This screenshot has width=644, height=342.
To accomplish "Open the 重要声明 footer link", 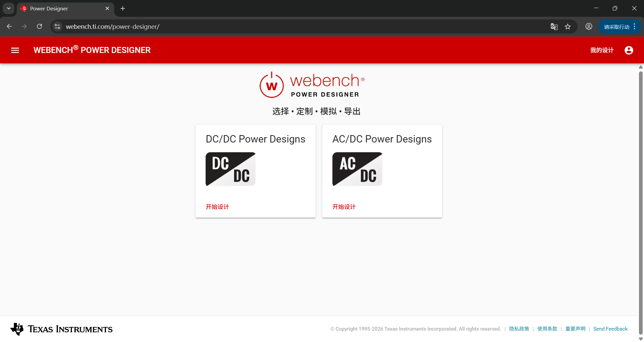I will click(x=575, y=329).
